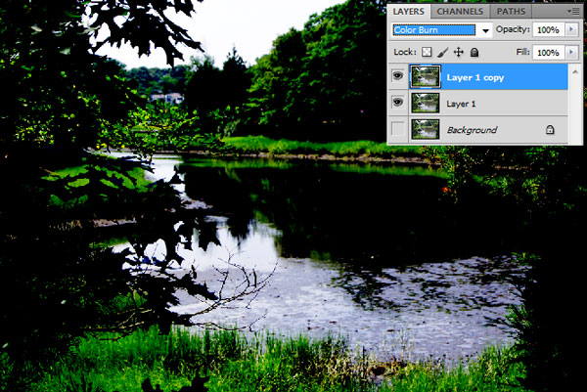Switch to the Channels tab
Screen dimensions: 587x392
(460, 11)
